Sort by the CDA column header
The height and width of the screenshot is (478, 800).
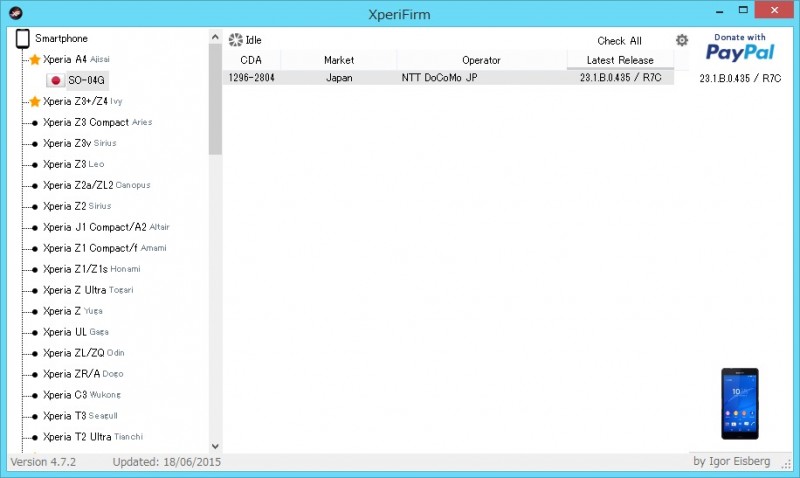[x=251, y=60]
